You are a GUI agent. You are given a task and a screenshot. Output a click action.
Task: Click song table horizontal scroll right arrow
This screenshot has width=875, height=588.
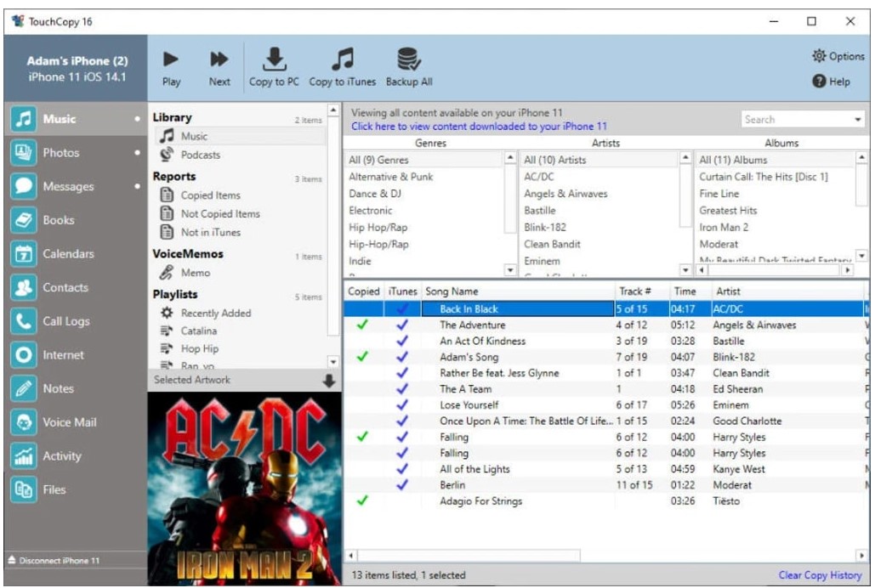point(861,556)
